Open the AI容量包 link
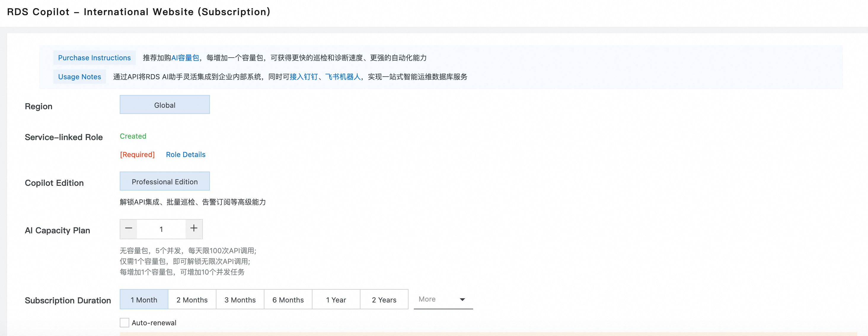Viewport: 868px width, 336px height. click(x=185, y=58)
